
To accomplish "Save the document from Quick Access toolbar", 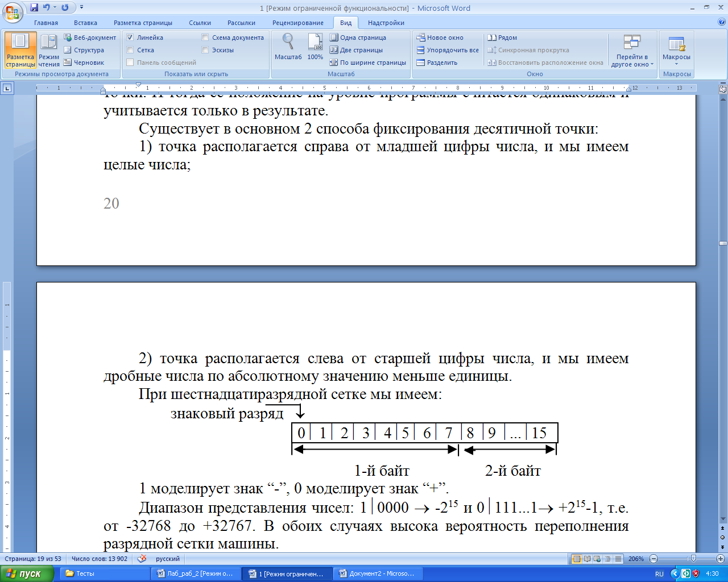I will point(34,7).
